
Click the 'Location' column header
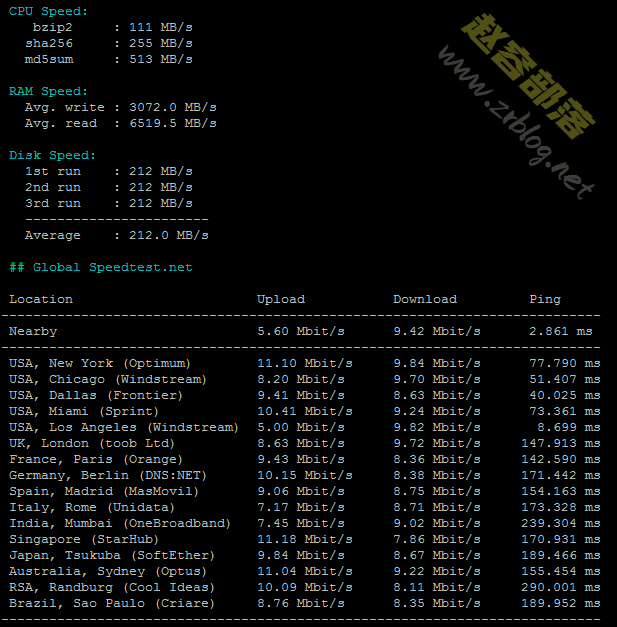click(x=41, y=299)
